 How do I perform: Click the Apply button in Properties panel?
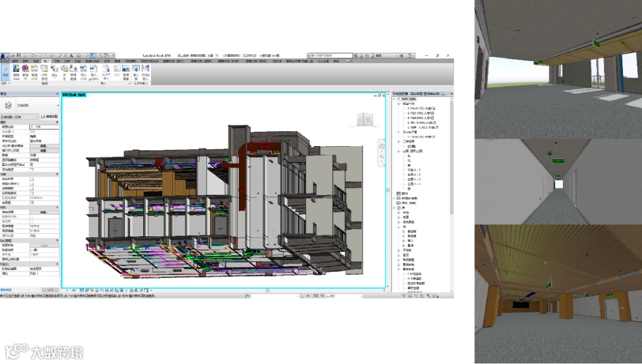coord(51,290)
